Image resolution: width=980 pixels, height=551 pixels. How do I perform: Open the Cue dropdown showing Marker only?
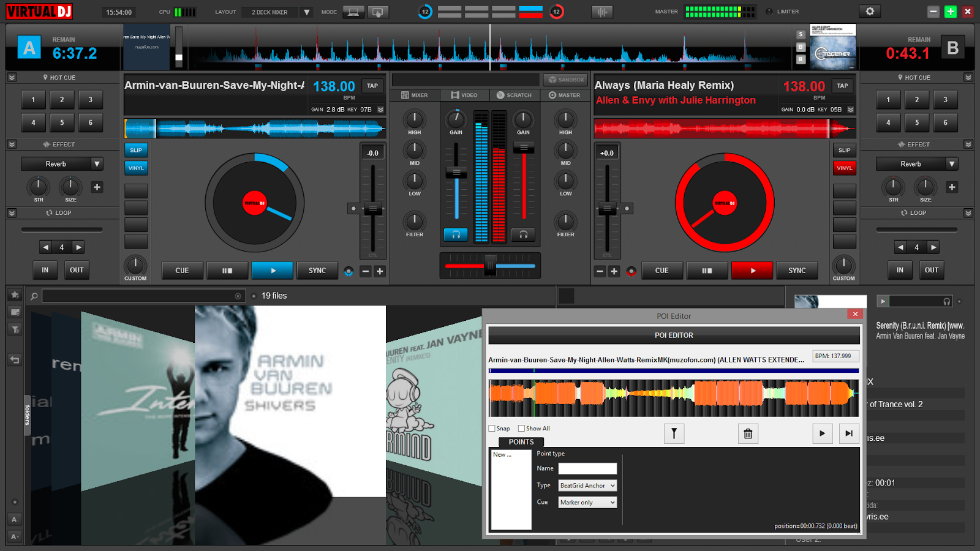(586, 502)
